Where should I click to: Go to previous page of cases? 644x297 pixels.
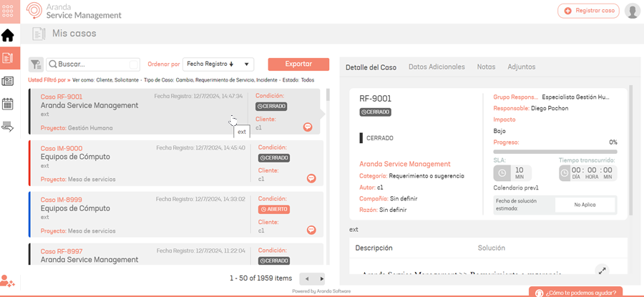point(306,278)
